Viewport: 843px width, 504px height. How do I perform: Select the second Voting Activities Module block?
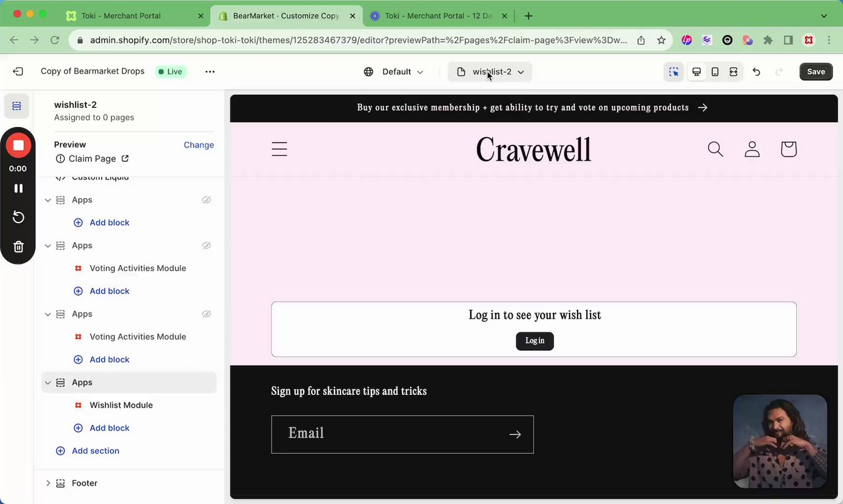pos(138,337)
